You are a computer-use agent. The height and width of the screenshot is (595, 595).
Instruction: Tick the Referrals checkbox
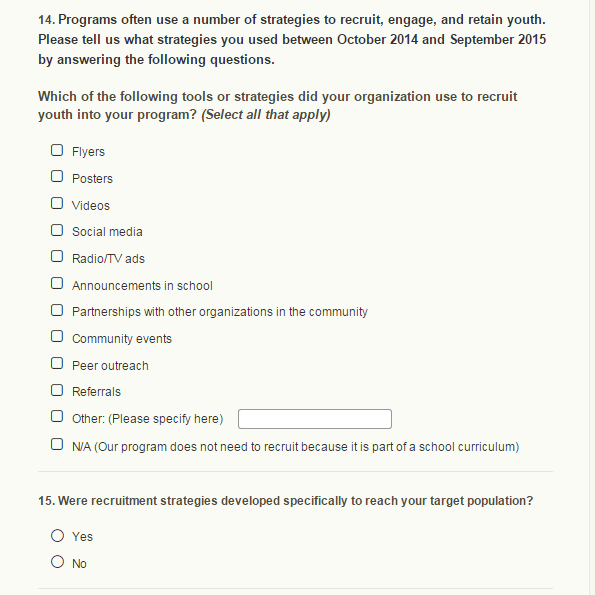coord(57,390)
